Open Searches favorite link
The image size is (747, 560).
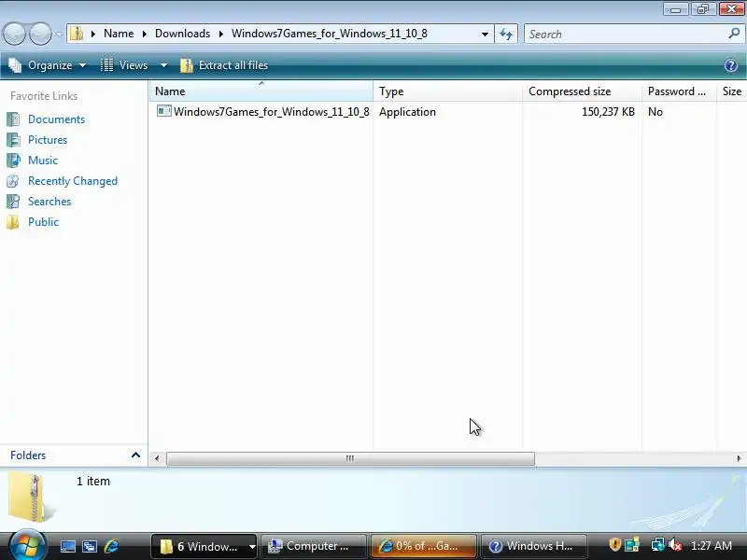(49, 202)
